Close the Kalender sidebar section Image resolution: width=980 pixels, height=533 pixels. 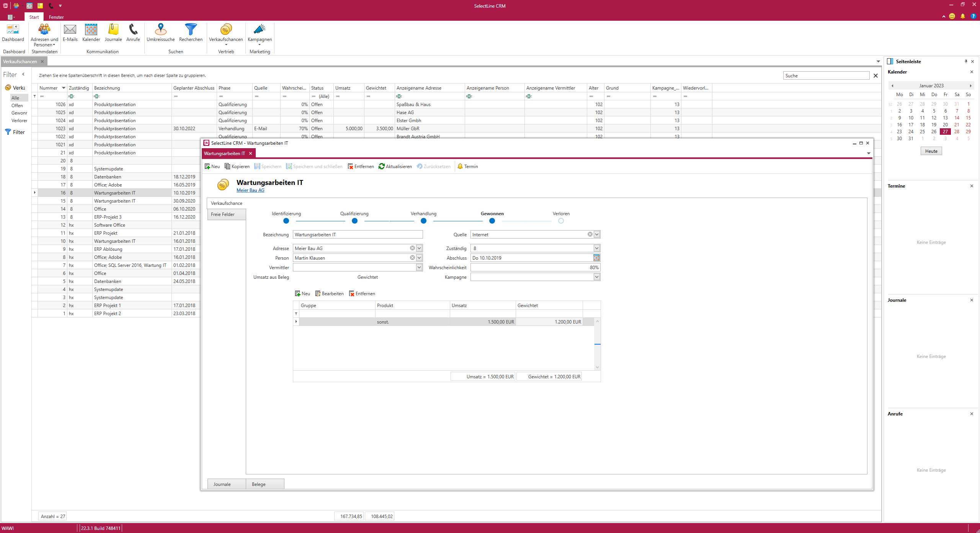pos(972,72)
